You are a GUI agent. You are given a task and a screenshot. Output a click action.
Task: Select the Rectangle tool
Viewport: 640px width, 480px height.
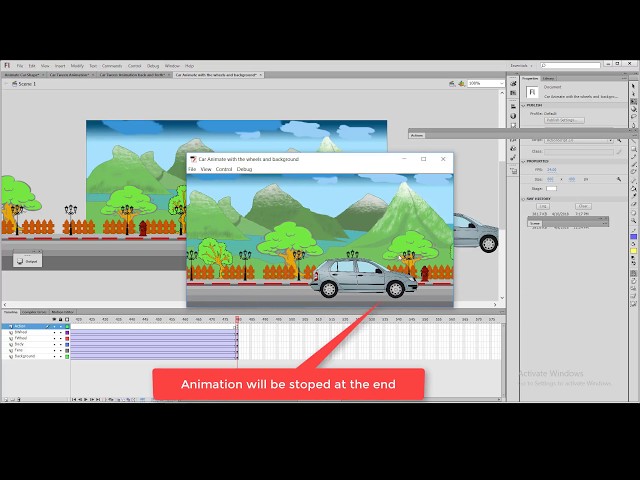633,149
